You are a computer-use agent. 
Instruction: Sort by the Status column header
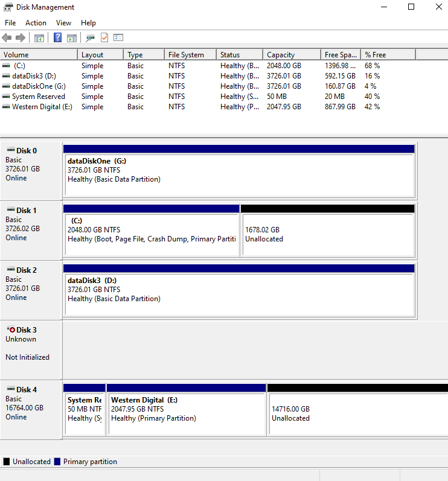coord(240,54)
